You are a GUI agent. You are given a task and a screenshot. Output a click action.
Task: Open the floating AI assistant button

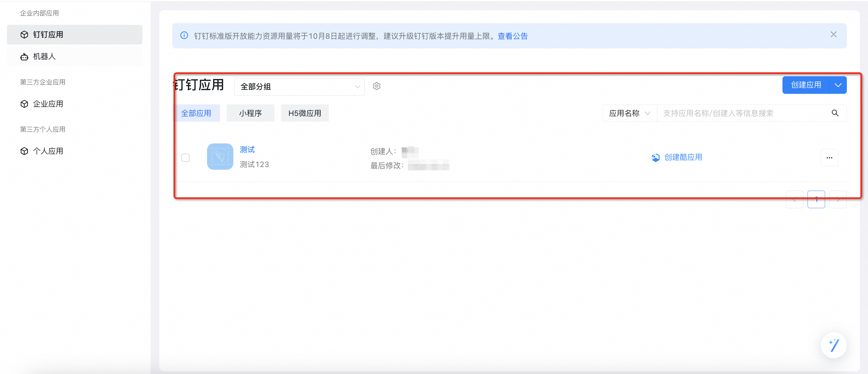coord(834,345)
